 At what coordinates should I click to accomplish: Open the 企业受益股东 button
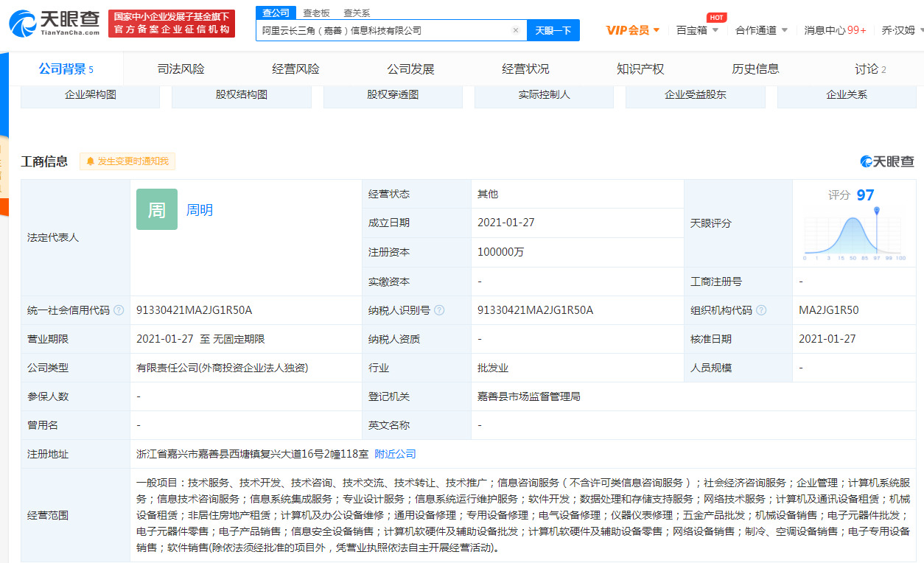(696, 96)
